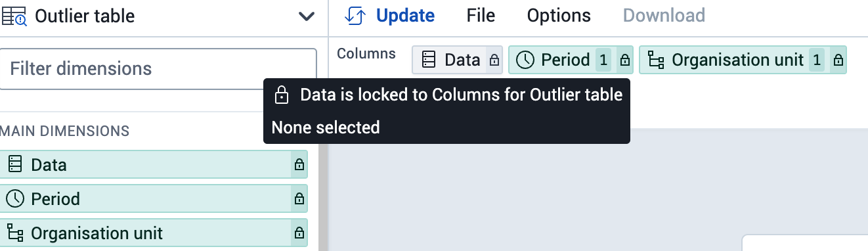The width and height of the screenshot is (868, 251).
Task: Click the lock icon on Period sidebar item
Action: [299, 199]
